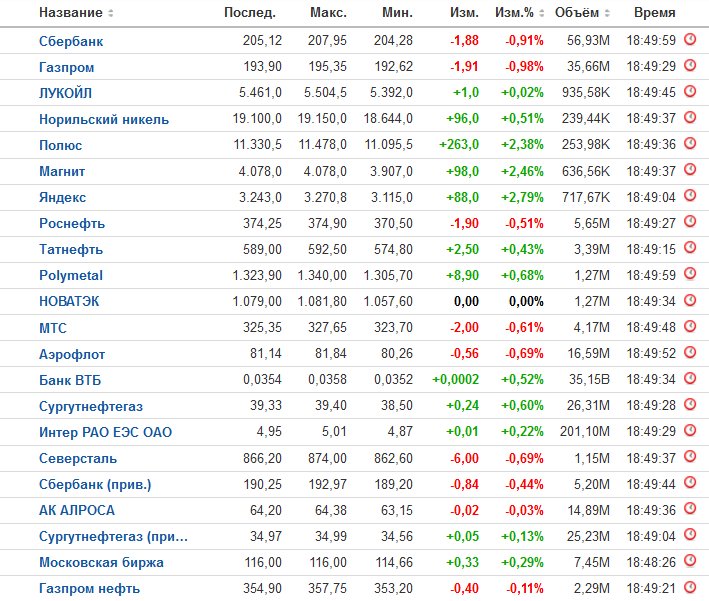Open the АК АЛРОСА stock link
709x601 pixels.
click(x=77, y=510)
